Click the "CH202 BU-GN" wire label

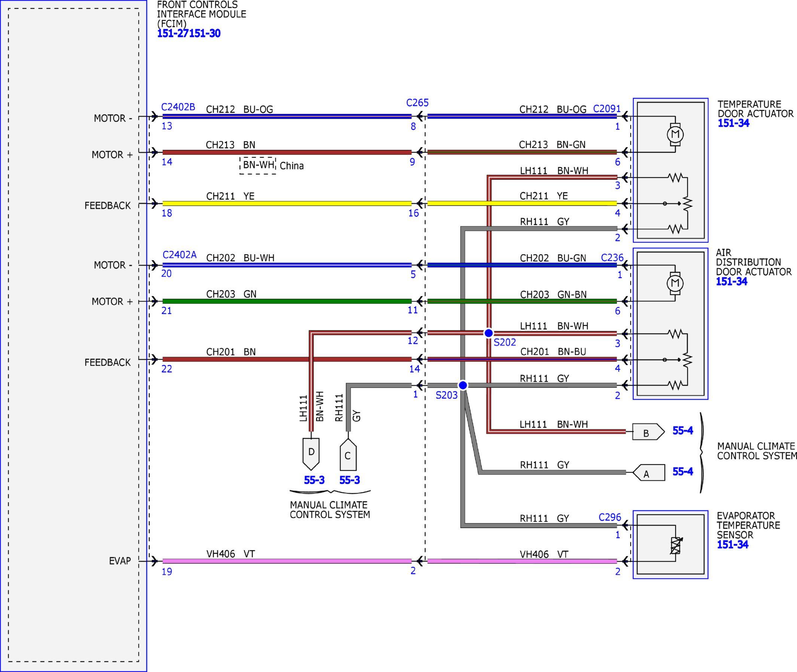553,258
